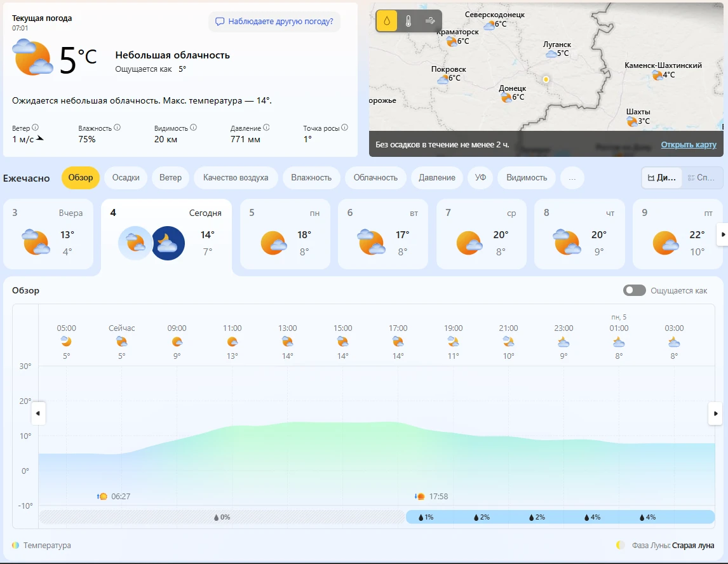
Task: Click the Донецк weather icon on the map
Action: click(x=506, y=97)
